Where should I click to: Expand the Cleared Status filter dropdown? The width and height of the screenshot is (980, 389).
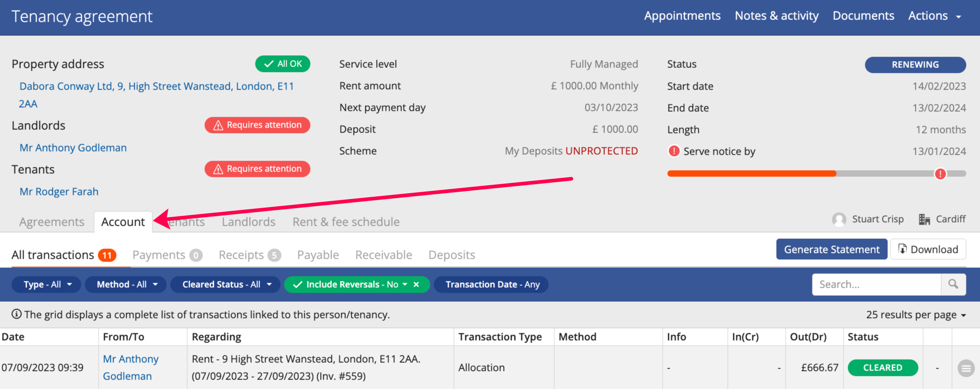[x=226, y=285]
